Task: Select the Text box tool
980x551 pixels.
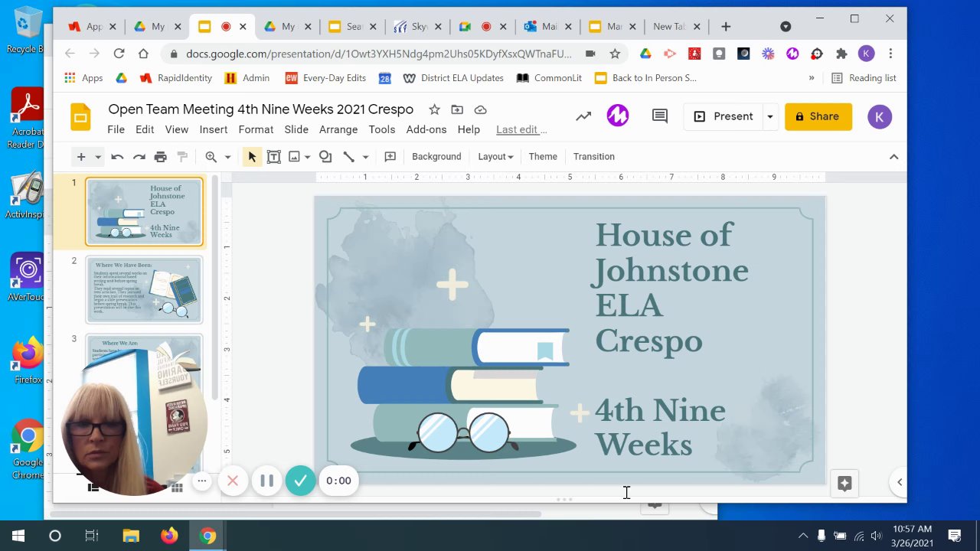Action: click(273, 157)
